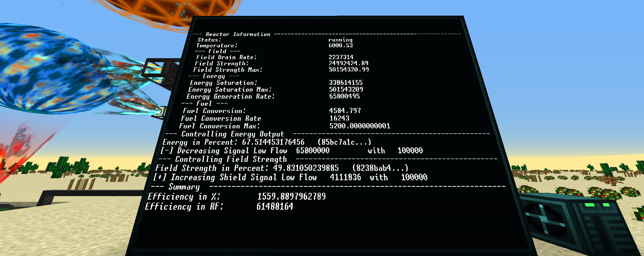Click the 8238bab4 peripheral ID link
The width and height of the screenshot is (644, 256).
tap(381, 168)
